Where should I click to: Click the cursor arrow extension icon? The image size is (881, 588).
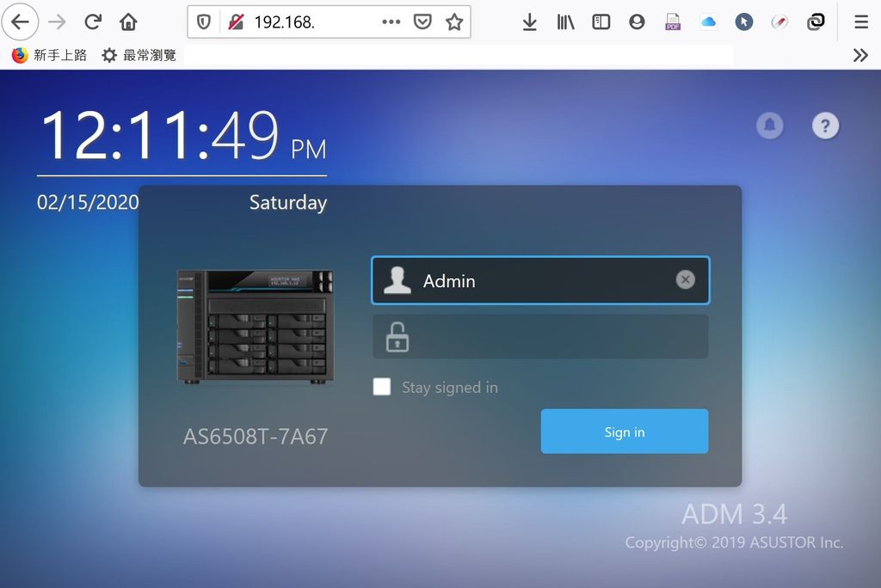click(x=744, y=21)
